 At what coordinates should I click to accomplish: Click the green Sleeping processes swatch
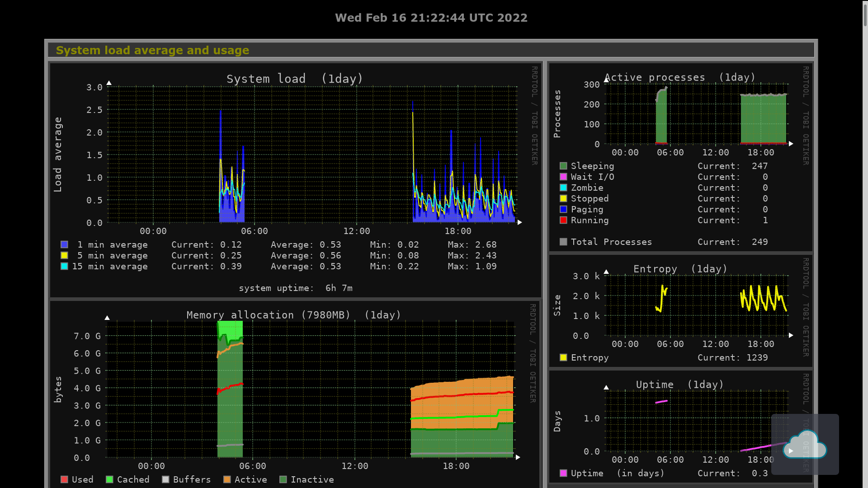(563, 166)
